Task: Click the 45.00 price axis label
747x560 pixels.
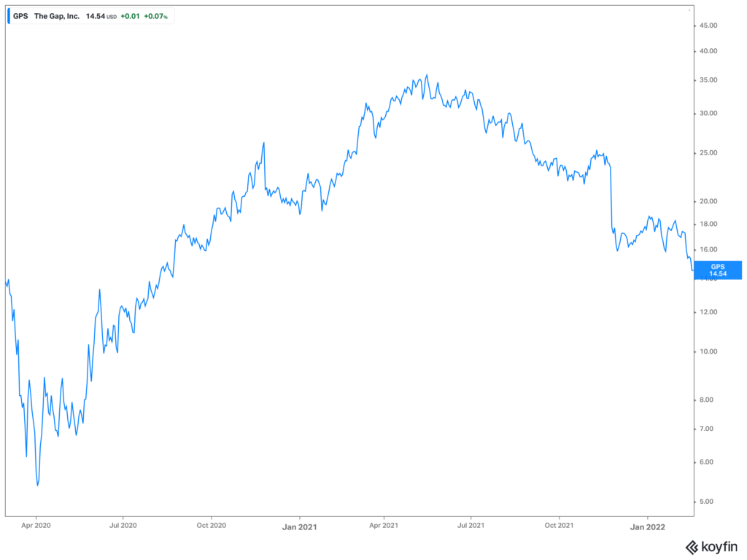Action: [x=708, y=26]
